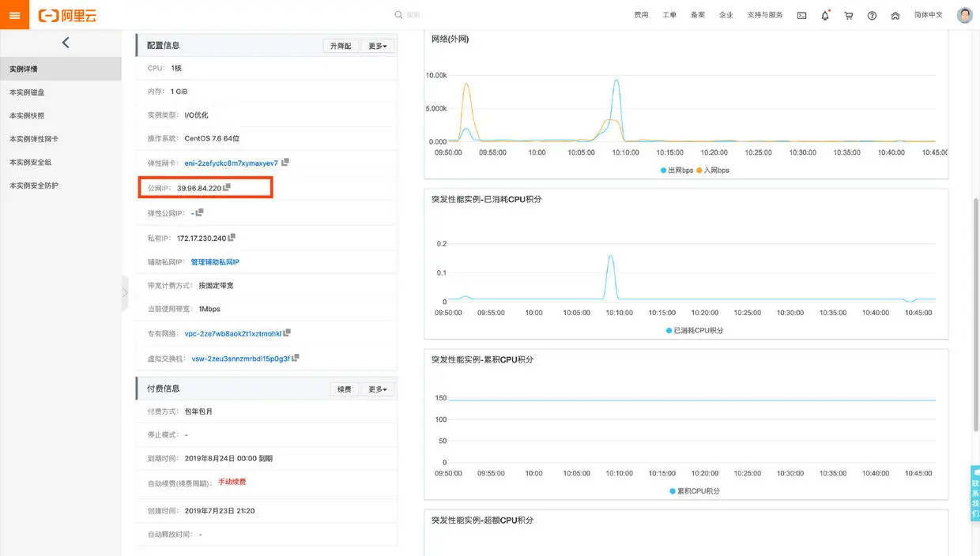Open the 简体中文 language selector
This screenshot has width=980, height=556.
coord(928,15)
